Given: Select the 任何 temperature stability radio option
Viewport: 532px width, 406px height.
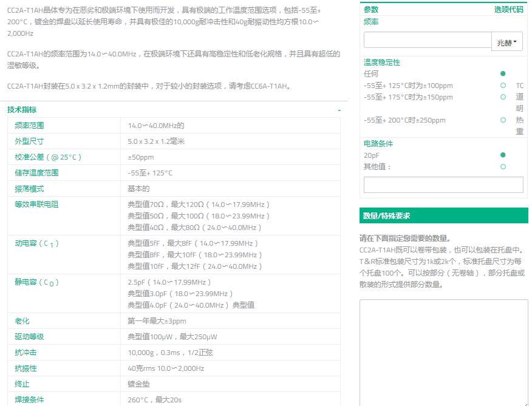Looking at the screenshot, I should click(x=503, y=73).
